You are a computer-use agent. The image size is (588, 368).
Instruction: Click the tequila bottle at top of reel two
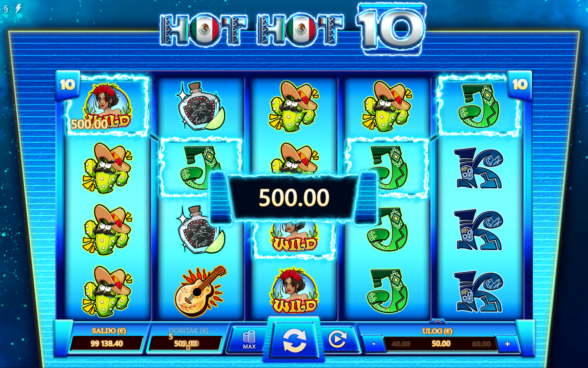(200, 106)
